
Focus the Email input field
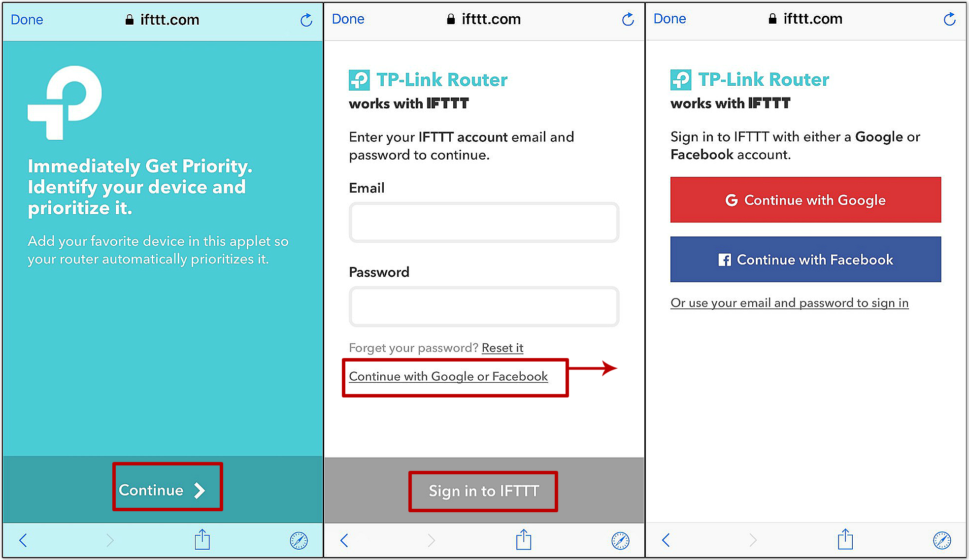pyautogui.click(x=484, y=222)
